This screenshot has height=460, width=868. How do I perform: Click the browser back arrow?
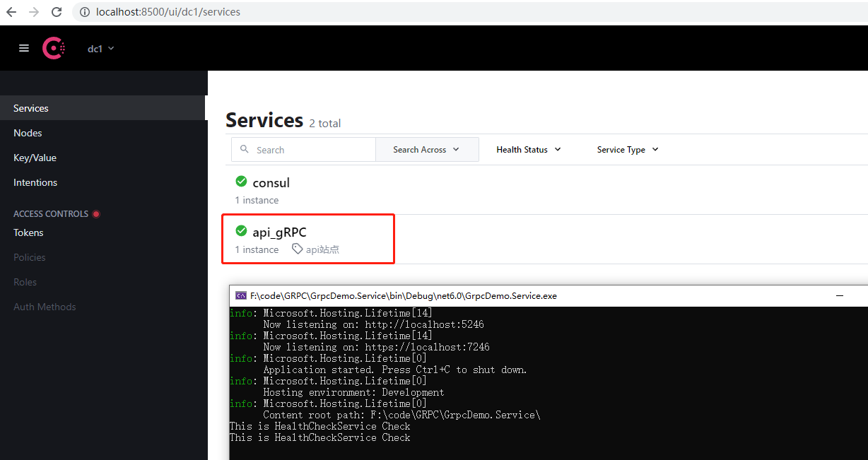pyautogui.click(x=11, y=12)
